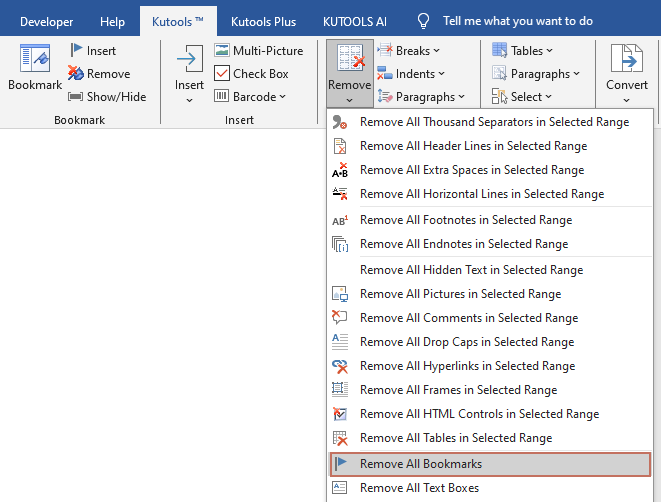Click the Remove bookmark icon
This screenshot has height=502, width=661.
(x=76, y=73)
